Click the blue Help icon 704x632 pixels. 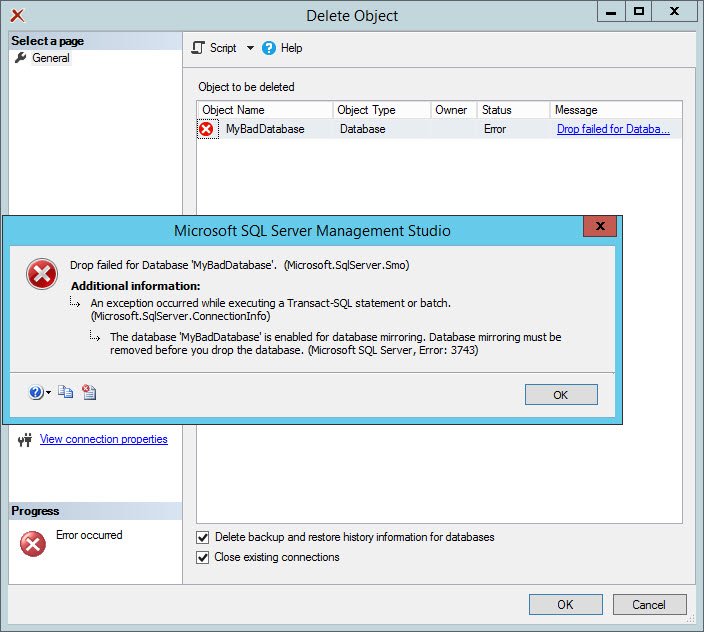[268, 48]
